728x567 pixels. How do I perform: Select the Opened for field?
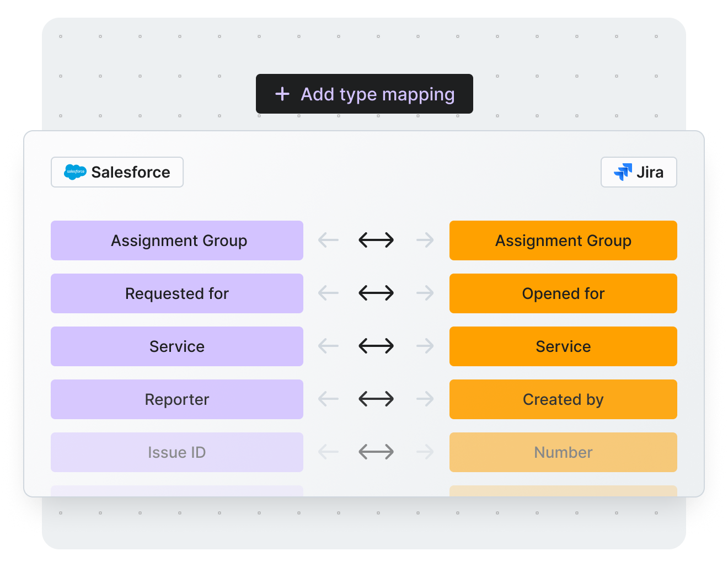click(x=563, y=293)
